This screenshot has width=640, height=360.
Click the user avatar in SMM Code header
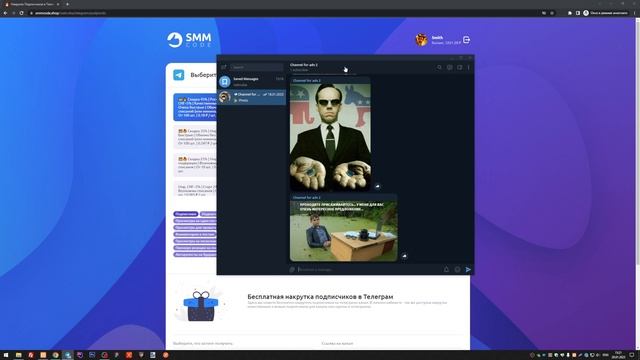click(421, 40)
